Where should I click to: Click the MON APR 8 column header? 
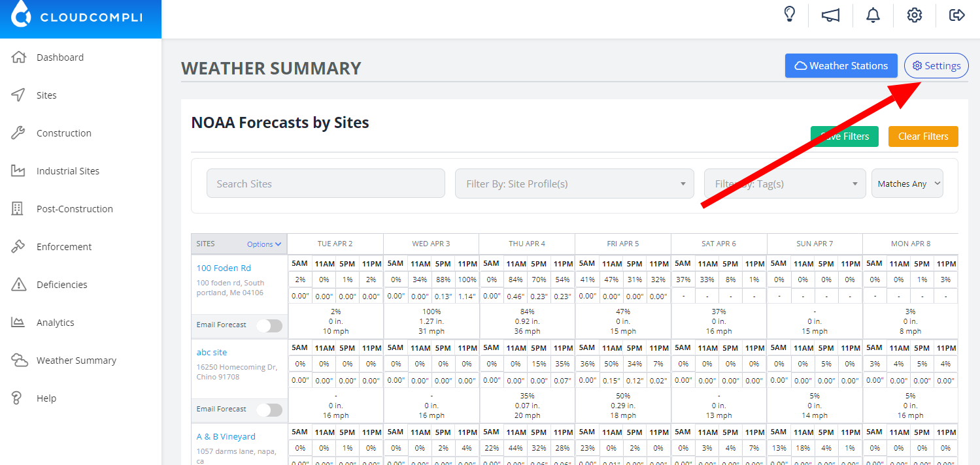point(911,244)
